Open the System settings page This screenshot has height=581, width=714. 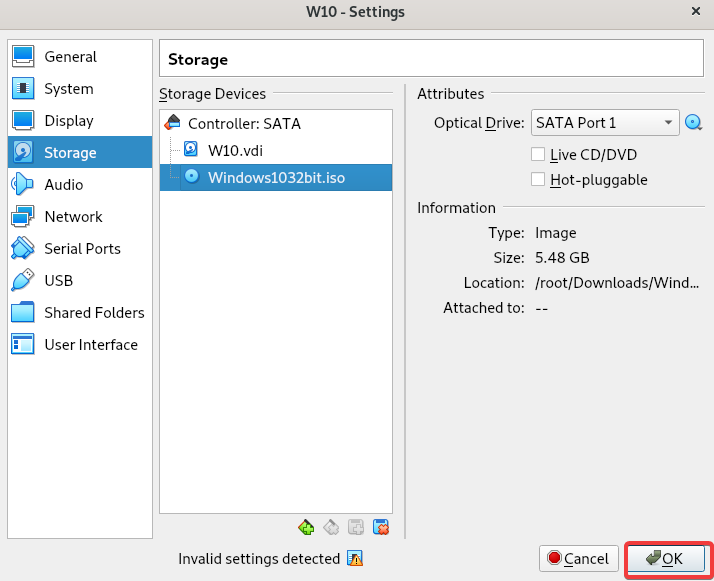pyautogui.click(x=80, y=88)
